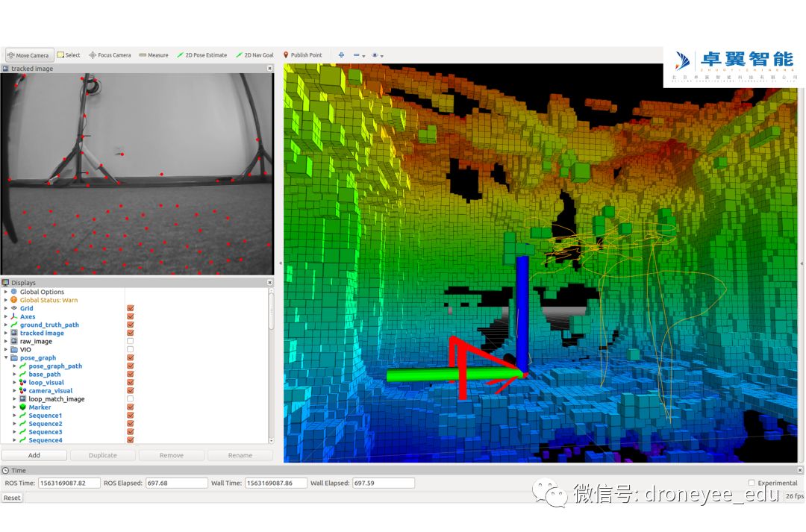Tick the Experimental checkbox in Time panel

pyautogui.click(x=752, y=483)
